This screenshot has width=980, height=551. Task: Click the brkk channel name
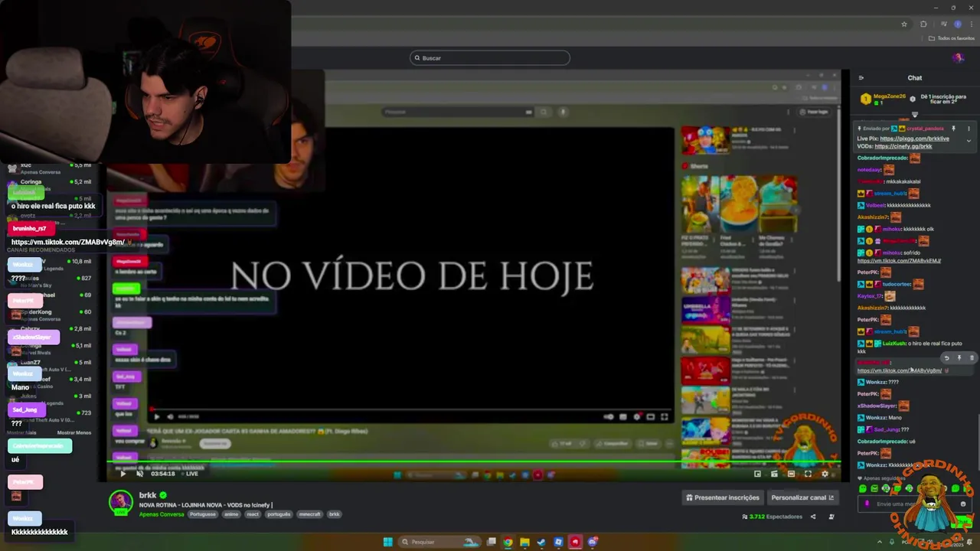tap(148, 495)
